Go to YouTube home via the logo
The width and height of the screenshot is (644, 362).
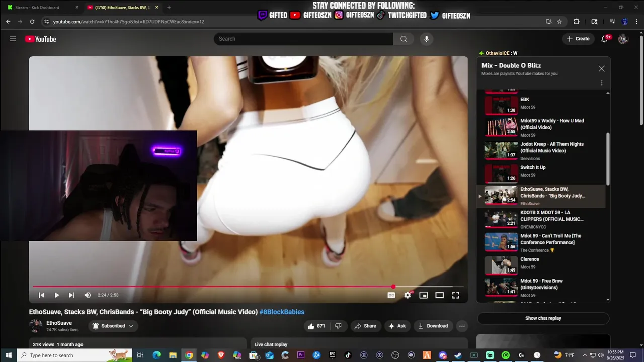(x=40, y=39)
